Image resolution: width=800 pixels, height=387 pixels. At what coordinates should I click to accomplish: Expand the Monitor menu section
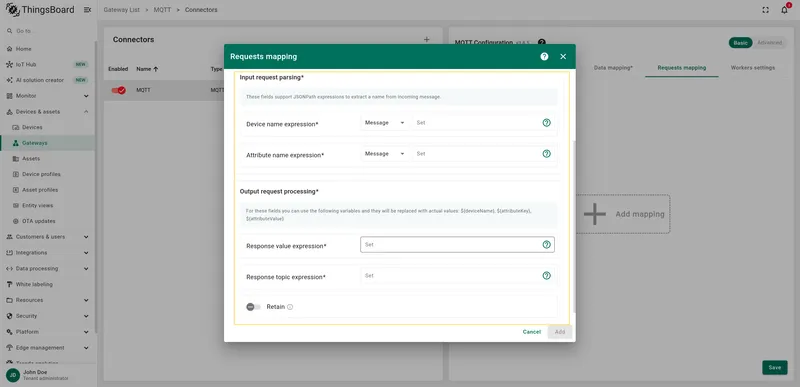coord(86,96)
